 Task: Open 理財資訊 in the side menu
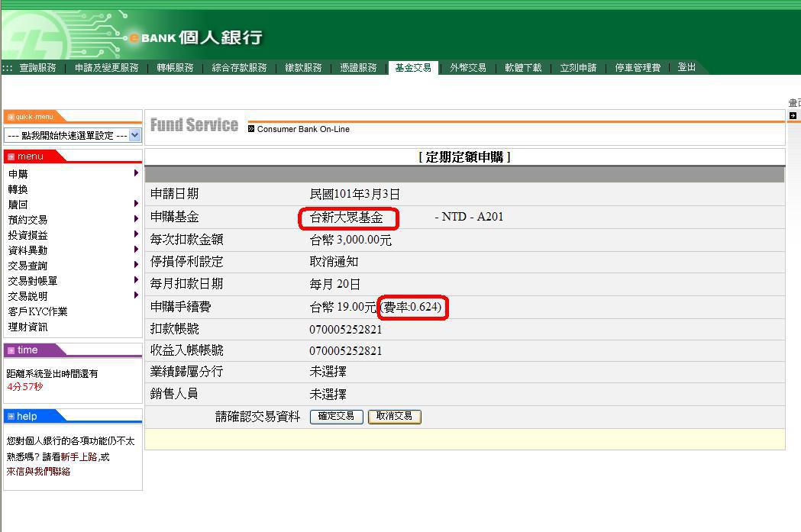pyautogui.click(x=27, y=327)
